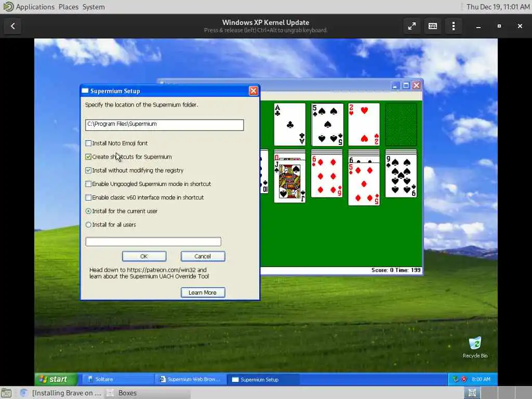Click the show desktop icon in bottom panel
The image size is (532, 399).
coord(6,393)
